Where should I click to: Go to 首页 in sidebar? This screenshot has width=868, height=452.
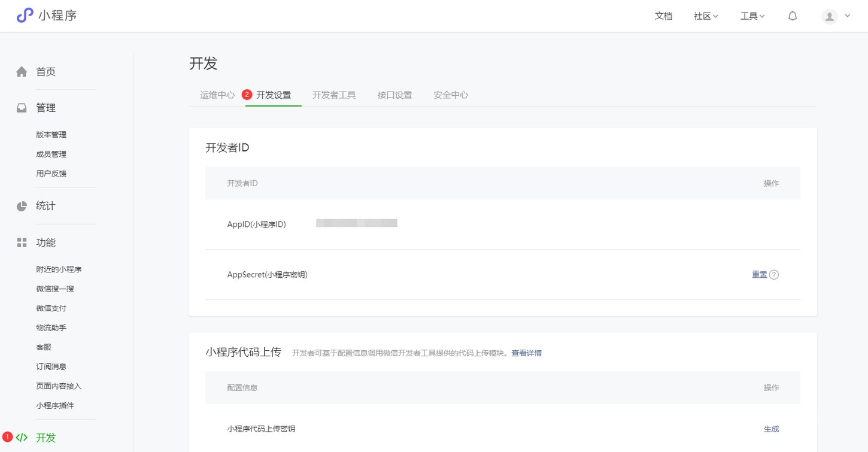click(46, 72)
